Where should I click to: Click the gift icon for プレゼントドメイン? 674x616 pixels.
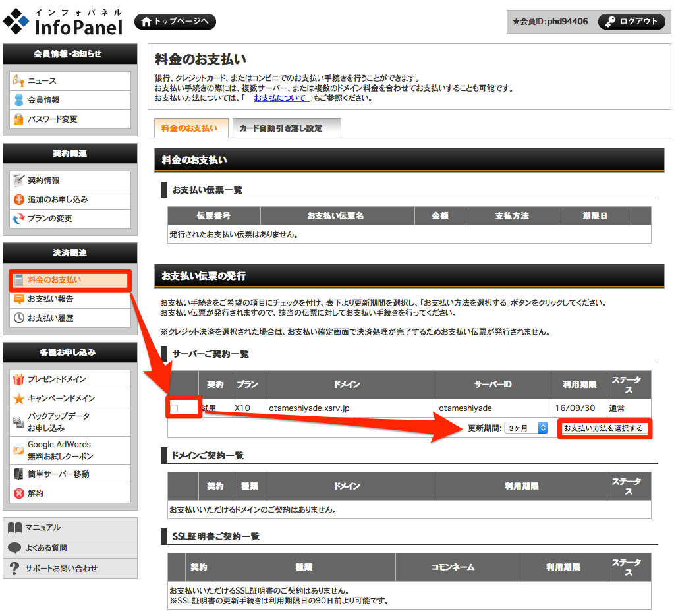[18, 379]
